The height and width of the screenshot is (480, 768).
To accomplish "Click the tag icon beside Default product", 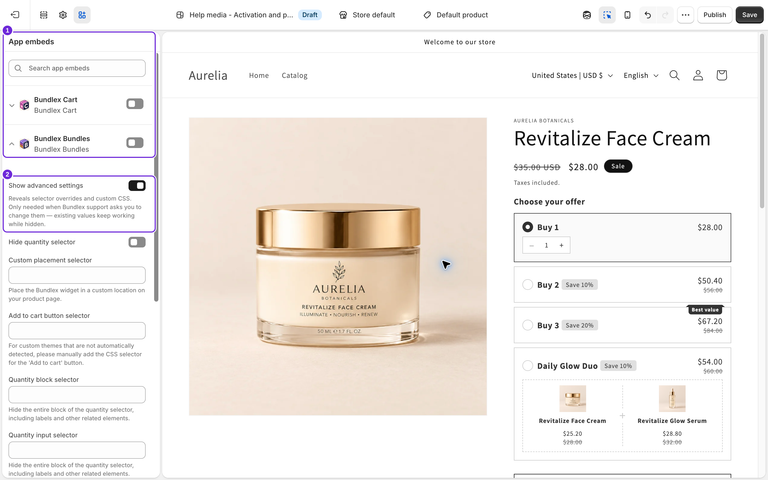I will point(427,15).
